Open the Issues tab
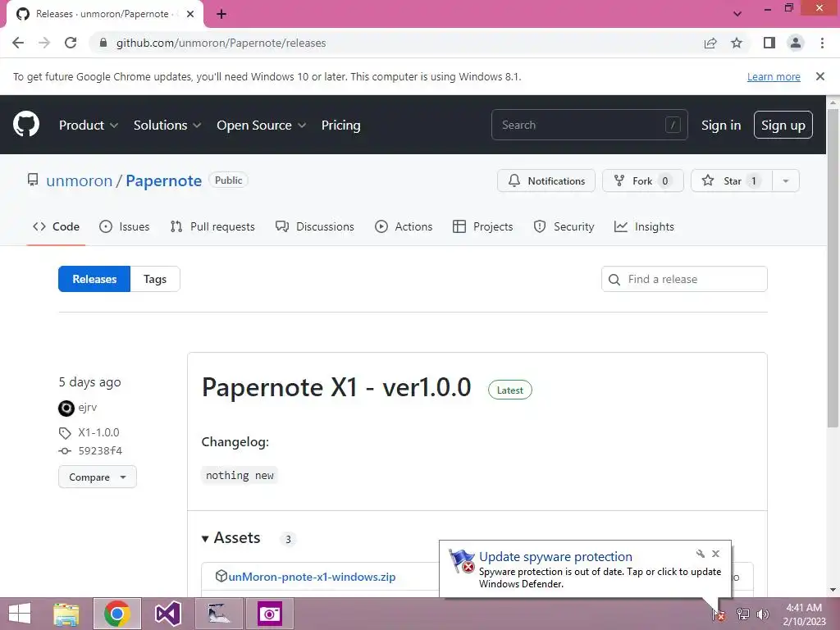The image size is (840, 630). 125,226
